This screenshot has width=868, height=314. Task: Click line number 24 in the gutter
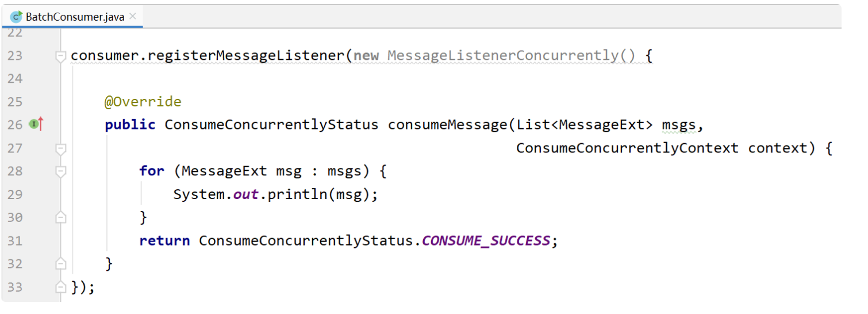click(14, 78)
